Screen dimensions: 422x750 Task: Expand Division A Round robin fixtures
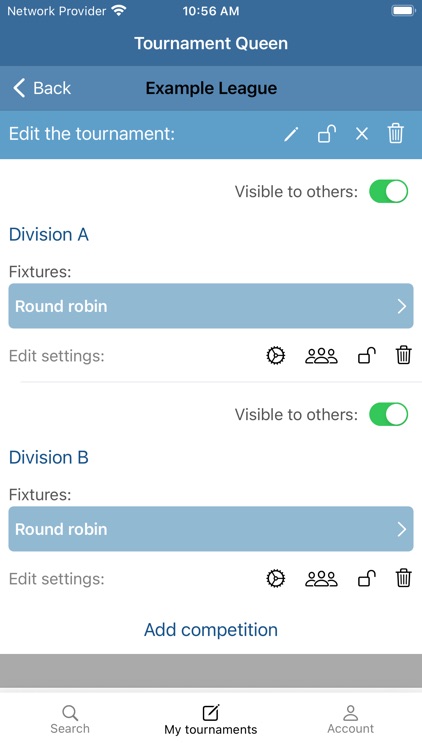(x=211, y=306)
